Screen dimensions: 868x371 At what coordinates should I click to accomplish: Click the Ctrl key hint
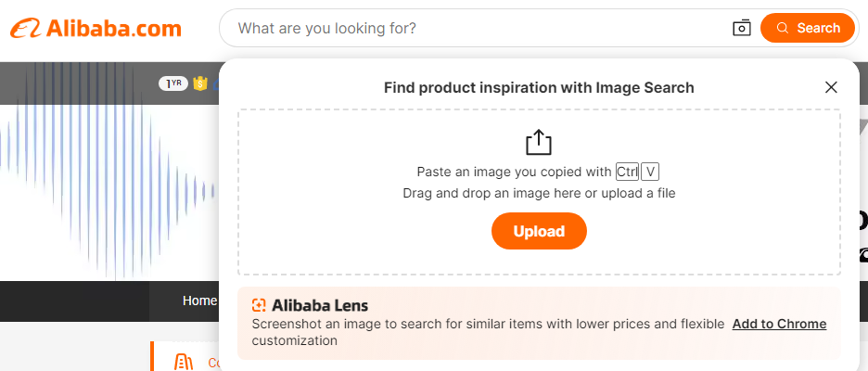[x=627, y=172]
